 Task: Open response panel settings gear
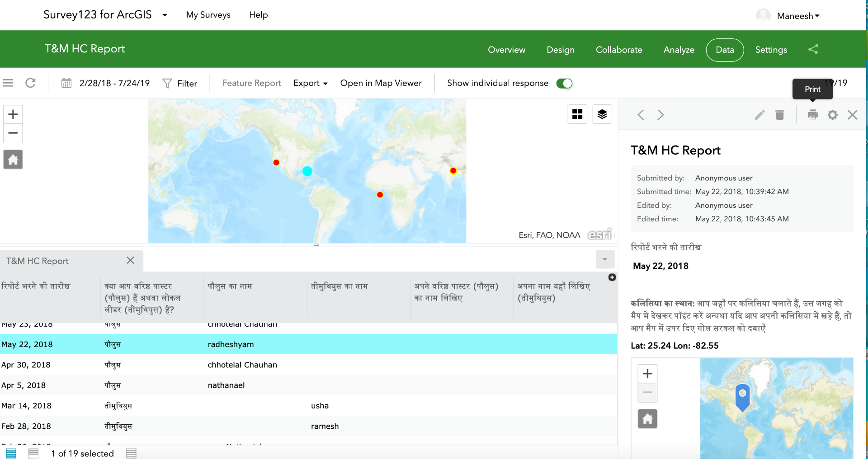pos(833,115)
